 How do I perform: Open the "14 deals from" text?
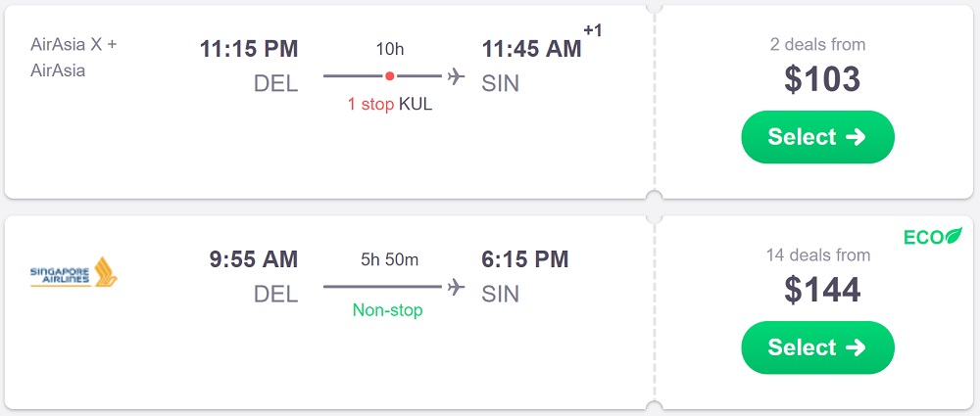click(817, 255)
